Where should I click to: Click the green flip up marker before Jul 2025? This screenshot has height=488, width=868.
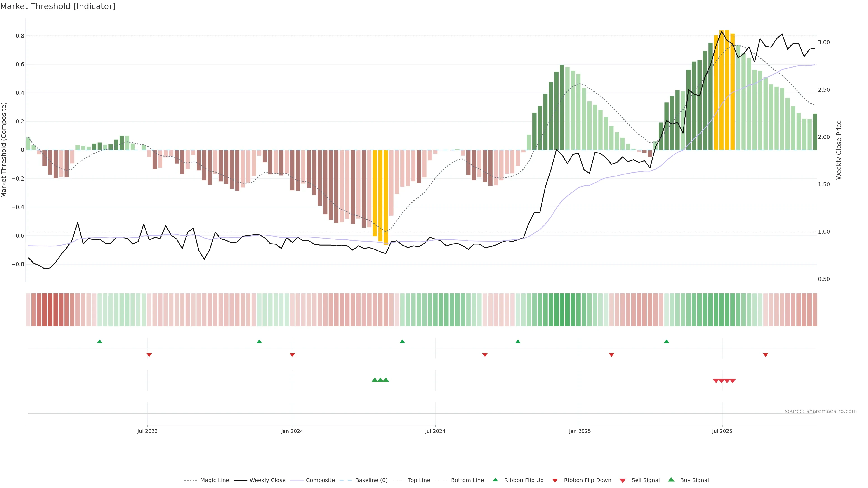(x=667, y=342)
